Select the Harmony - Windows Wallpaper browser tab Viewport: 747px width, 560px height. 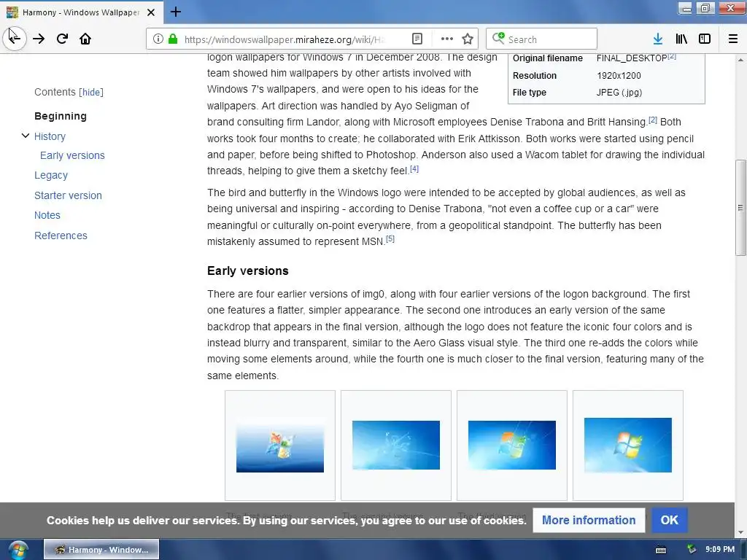(82, 12)
